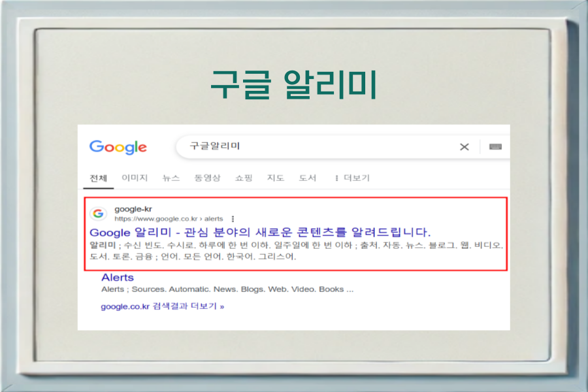Select the google-kr site name text

tap(133, 209)
